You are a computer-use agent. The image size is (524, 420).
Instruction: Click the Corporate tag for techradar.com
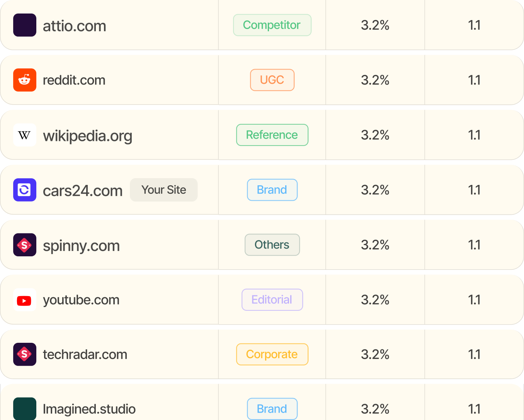point(272,354)
